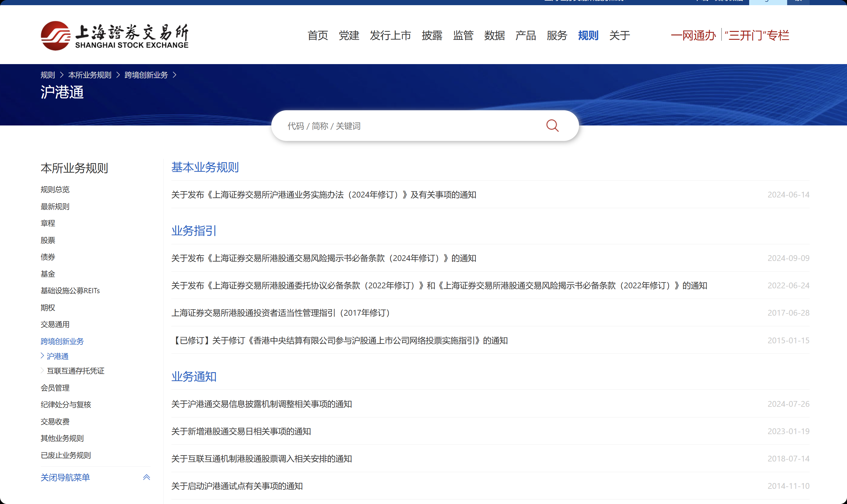This screenshot has width=847, height=504.
Task: Open the 关于启动沪港通试点有关事项的通知 notice
Action: (x=236, y=486)
